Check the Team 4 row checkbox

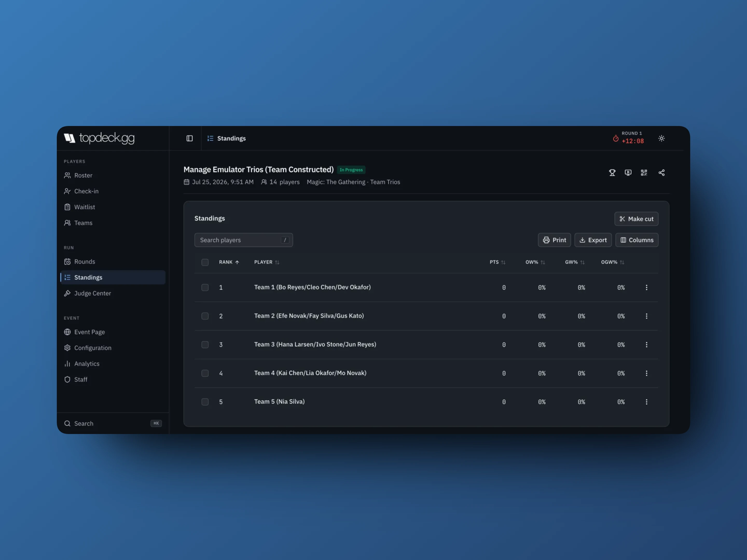[205, 373]
